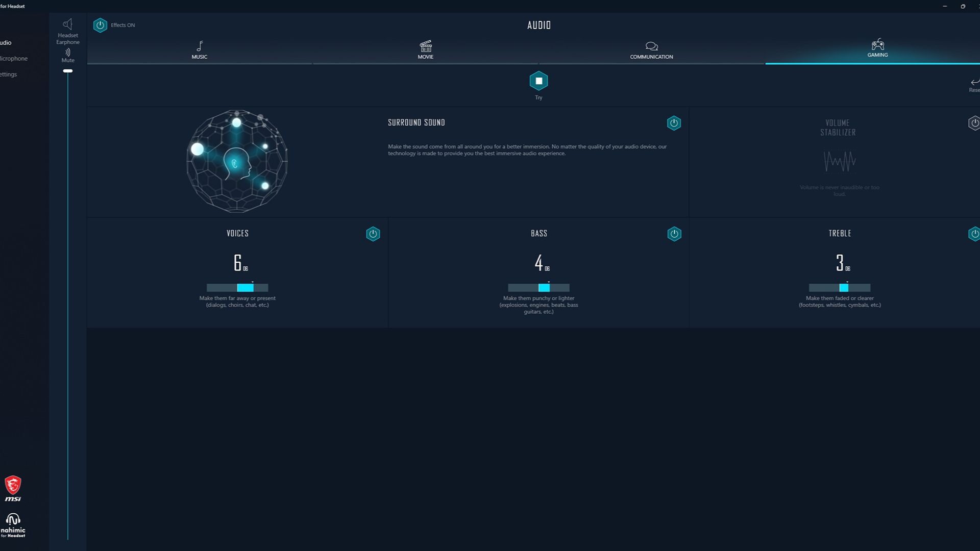Click the Treble 3 dB value
Screen dimensions: 980x551
(843, 263)
